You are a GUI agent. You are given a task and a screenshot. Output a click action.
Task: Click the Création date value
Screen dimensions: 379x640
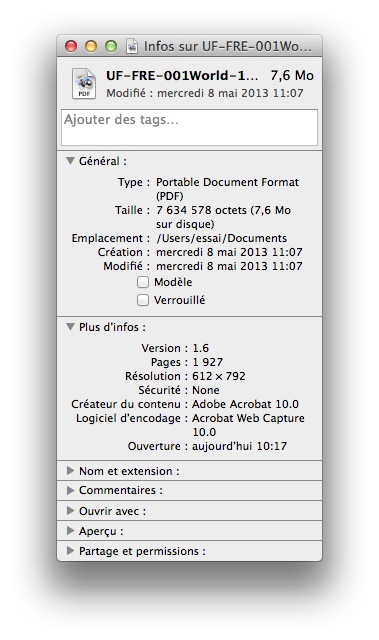point(229,252)
